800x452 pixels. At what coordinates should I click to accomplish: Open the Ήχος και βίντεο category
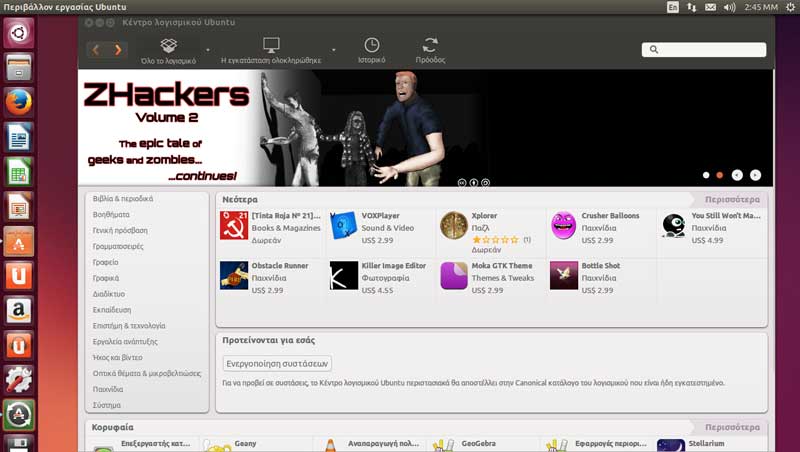(x=117, y=357)
